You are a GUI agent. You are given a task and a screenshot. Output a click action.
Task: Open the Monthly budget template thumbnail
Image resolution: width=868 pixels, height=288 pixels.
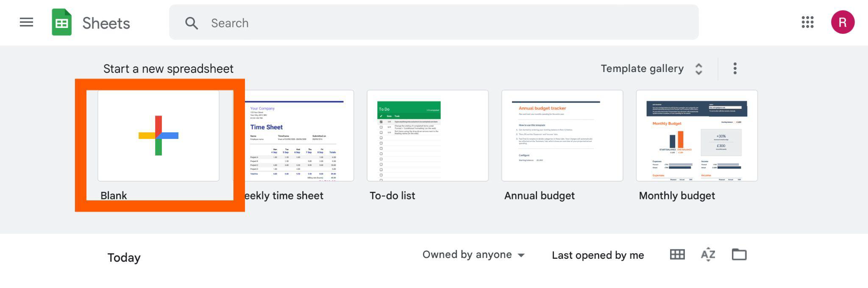[x=697, y=136]
